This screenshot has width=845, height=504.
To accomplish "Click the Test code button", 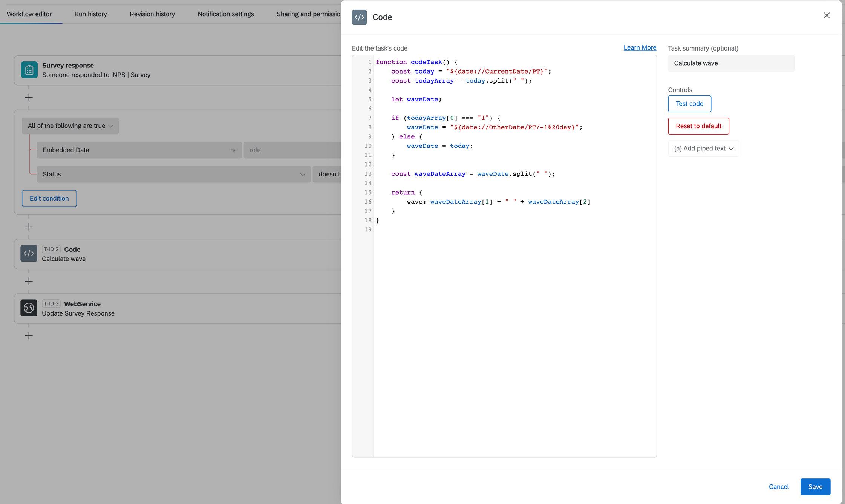I will point(689,104).
